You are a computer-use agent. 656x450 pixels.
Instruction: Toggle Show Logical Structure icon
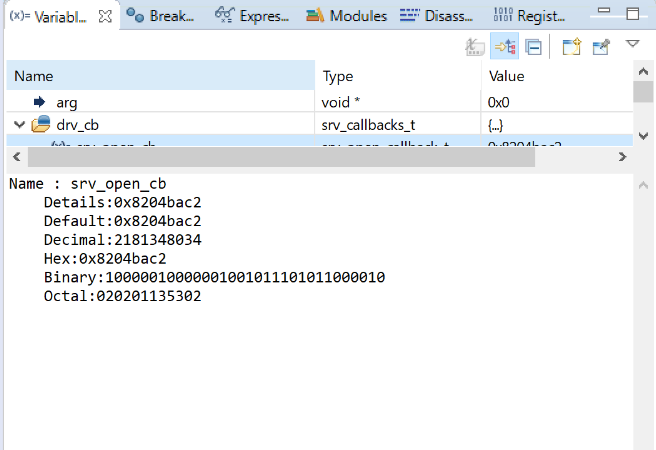pyautogui.click(x=504, y=46)
